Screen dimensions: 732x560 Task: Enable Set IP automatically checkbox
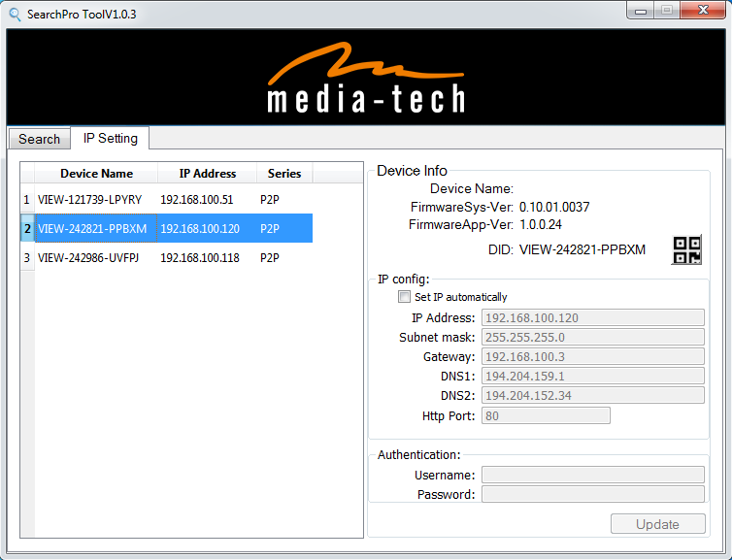tap(404, 297)
